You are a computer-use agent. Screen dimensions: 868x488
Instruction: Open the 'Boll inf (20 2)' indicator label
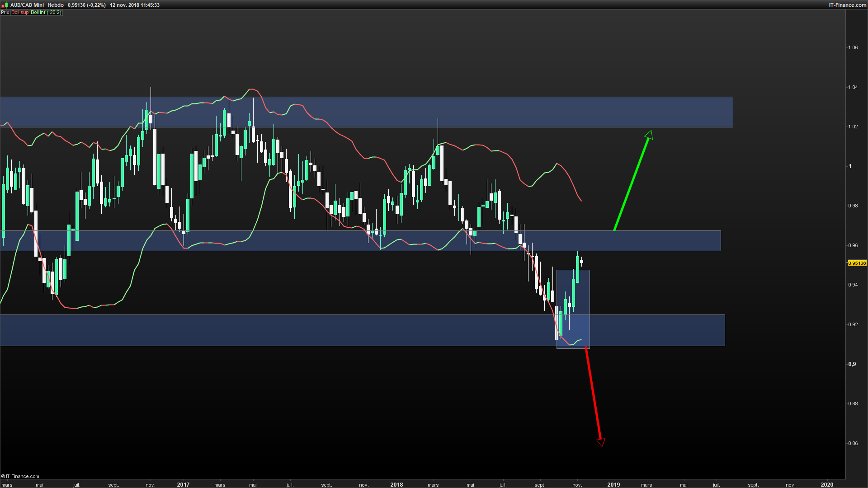point(46,13)
